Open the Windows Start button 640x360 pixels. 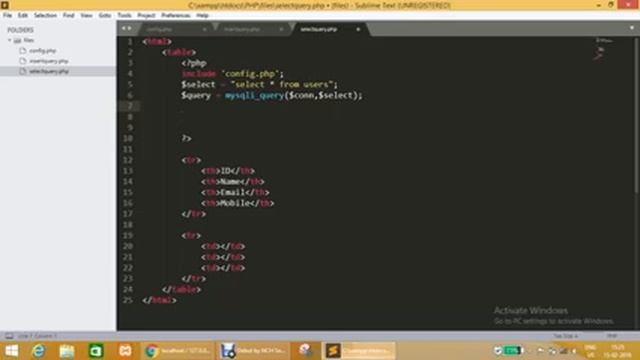pyautogui.click(x=11, y=351)
